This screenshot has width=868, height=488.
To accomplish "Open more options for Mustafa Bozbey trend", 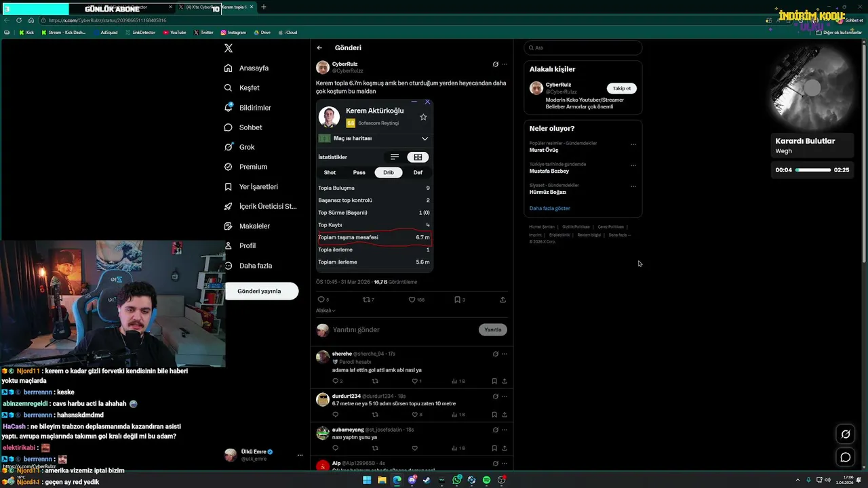I will tap(633, 165).
